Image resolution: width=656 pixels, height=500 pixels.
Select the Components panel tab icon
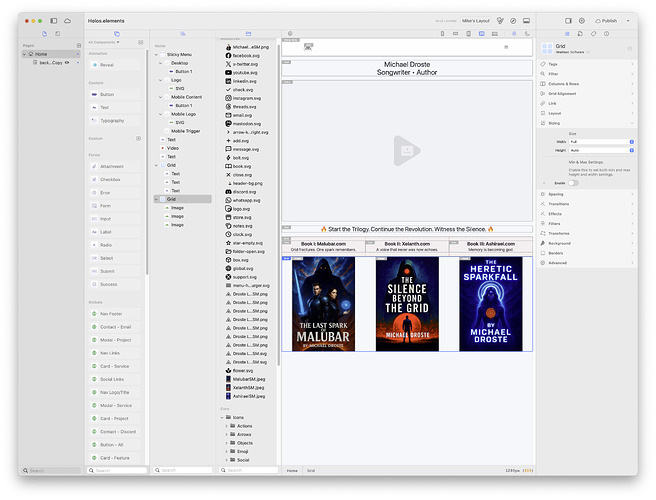[x=117, y=33]
